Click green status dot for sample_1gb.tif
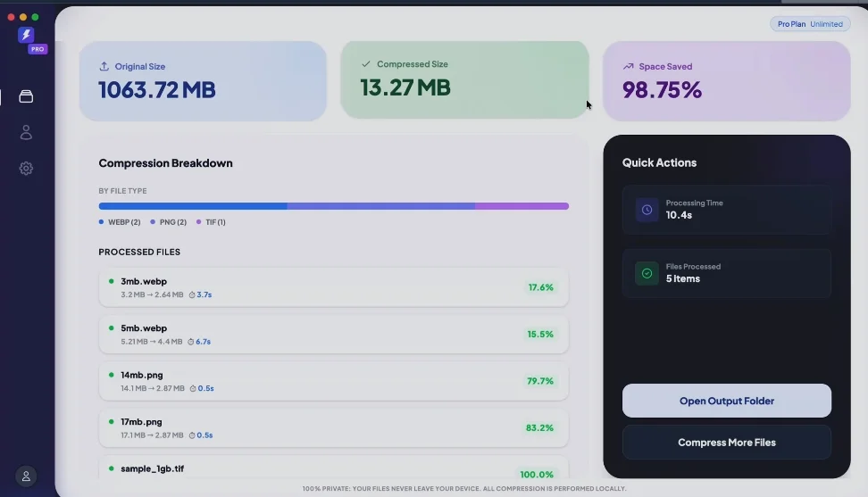Image resolution: width=868 pixels, height=497 pixels. pos(112,468)
